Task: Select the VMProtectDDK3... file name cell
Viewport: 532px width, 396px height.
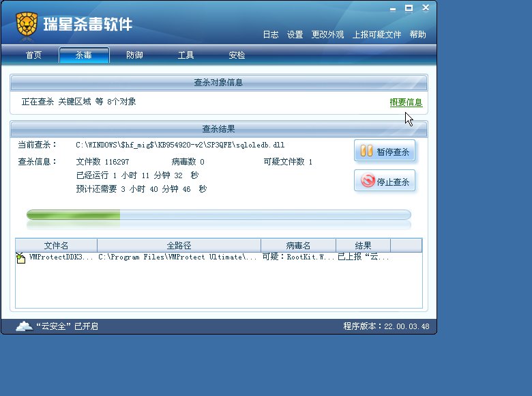Action: pyautogui.click(x=61, y=257)
